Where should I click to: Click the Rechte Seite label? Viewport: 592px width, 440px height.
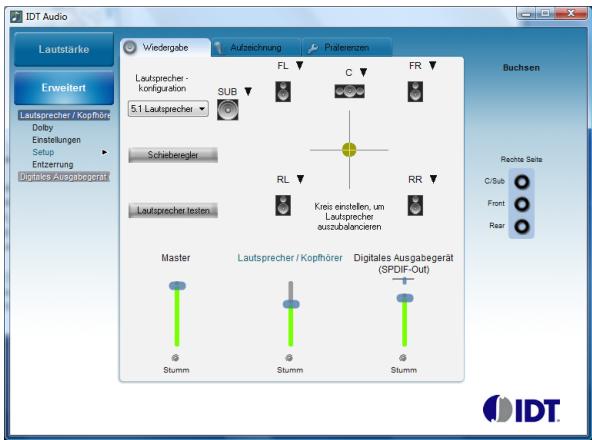pos(521,159)
